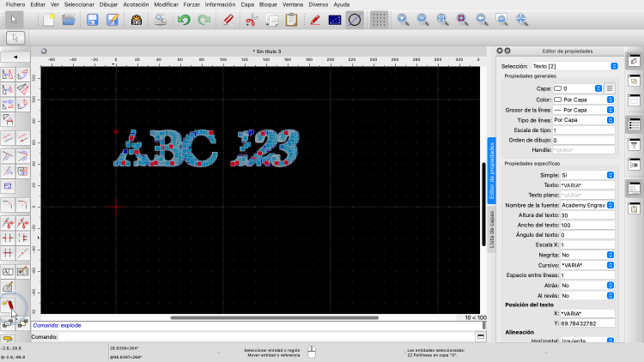Click the Zoom In magnifier icon
The image size is (644, 362).
tap(403, 20)
